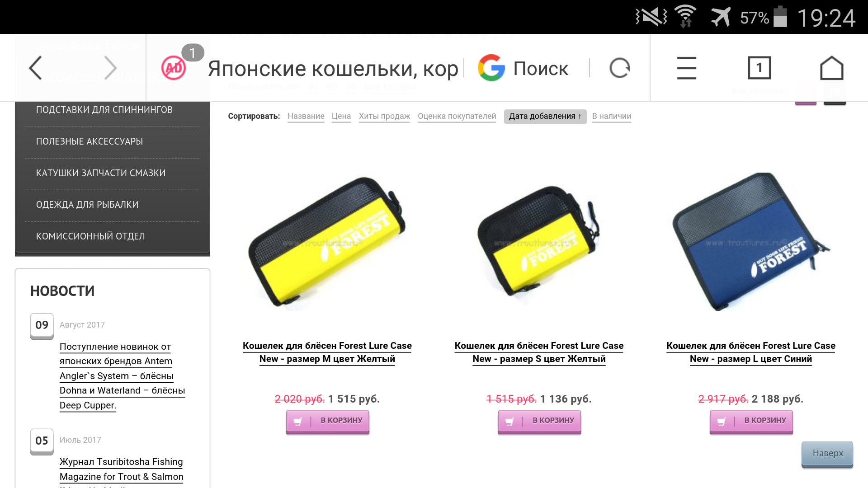
Task: Go back with the browser back arrow
Action: [36, 68]
